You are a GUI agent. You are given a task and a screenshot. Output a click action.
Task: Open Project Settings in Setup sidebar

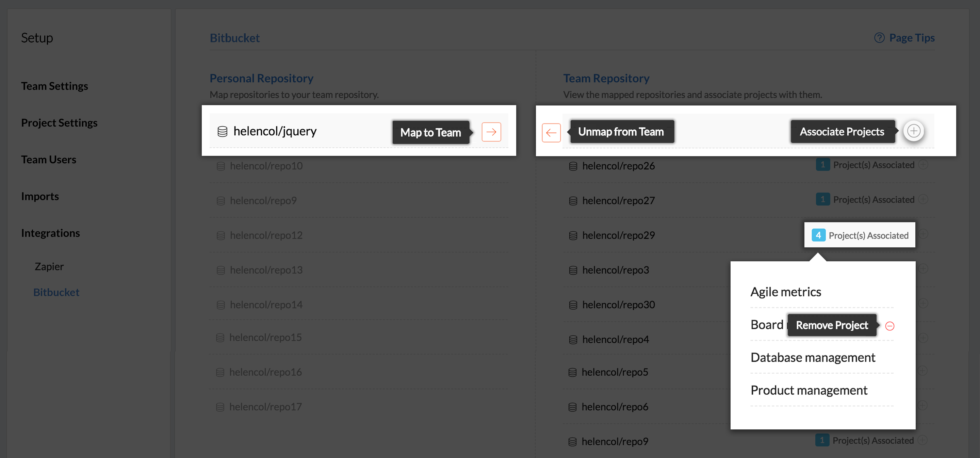point(59,122)
